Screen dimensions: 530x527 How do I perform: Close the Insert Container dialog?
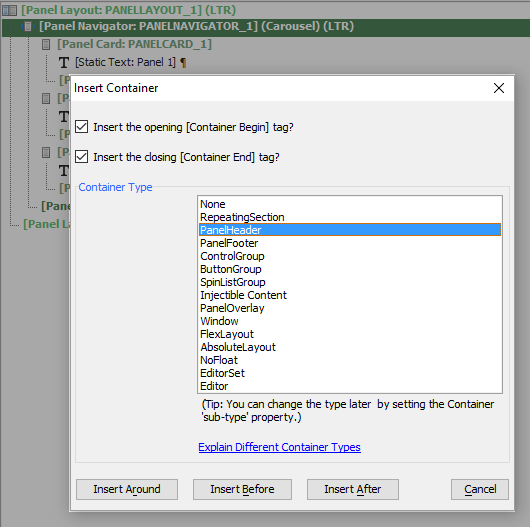(x=499, y=88)
